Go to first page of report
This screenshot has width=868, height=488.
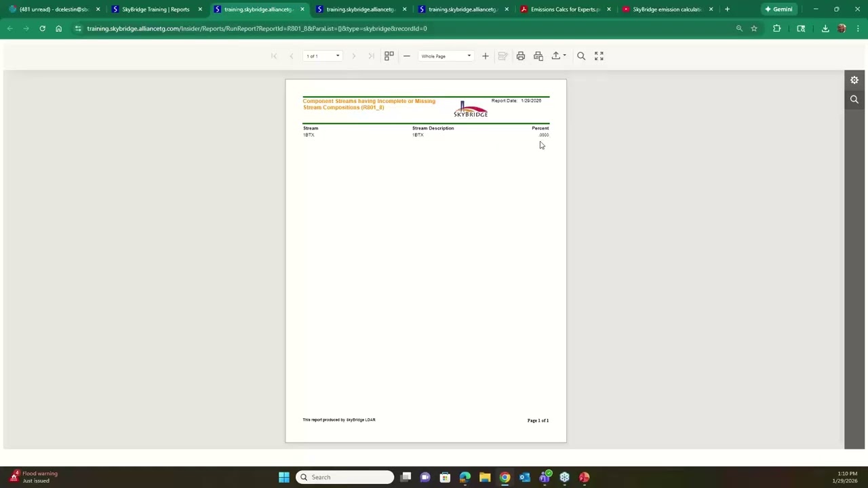click(274, 56)
